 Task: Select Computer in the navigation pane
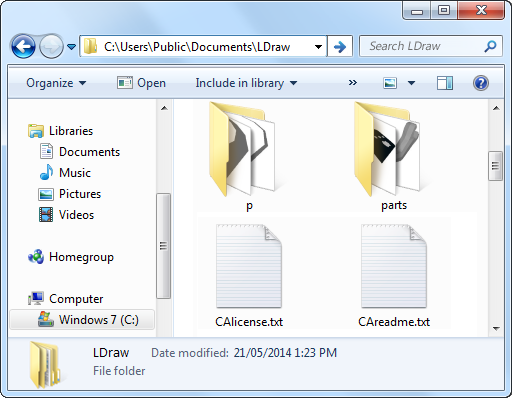[76, 299]
